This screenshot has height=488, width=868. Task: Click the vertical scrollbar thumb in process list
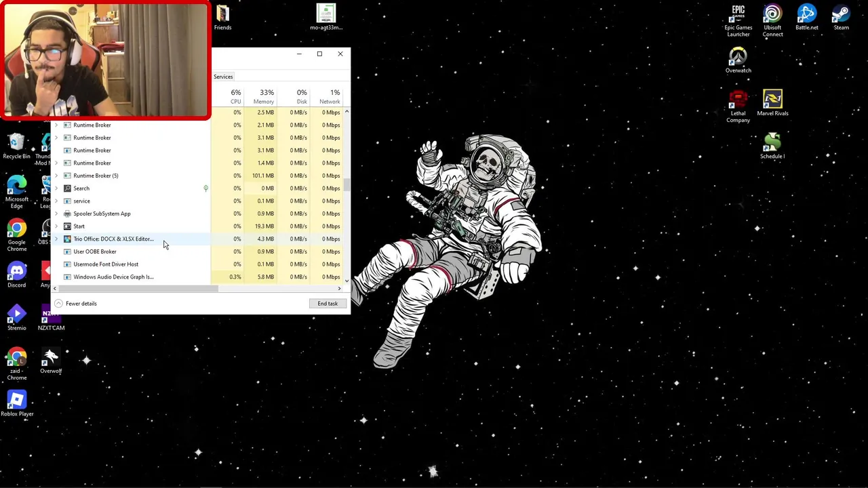(x=347, y=184)
